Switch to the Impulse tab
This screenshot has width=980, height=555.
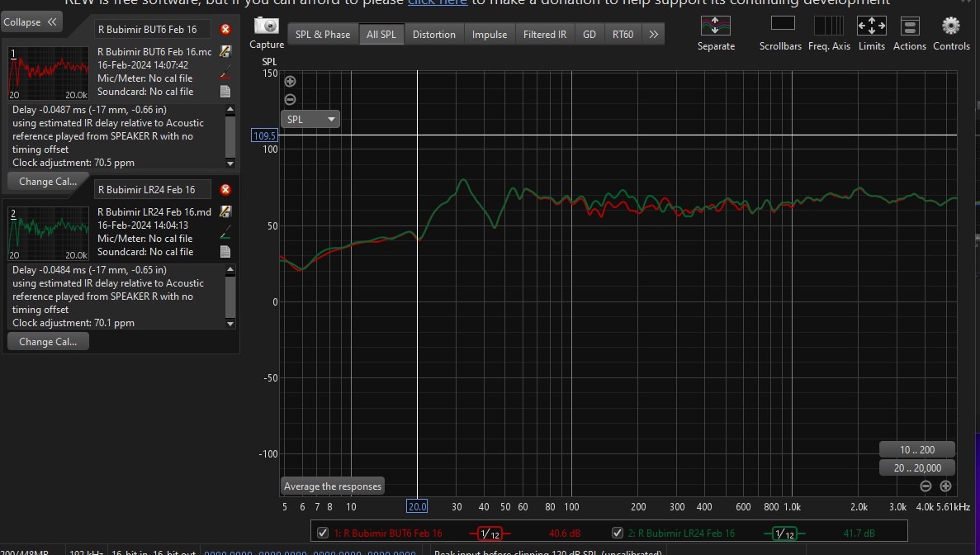[490, 35]
